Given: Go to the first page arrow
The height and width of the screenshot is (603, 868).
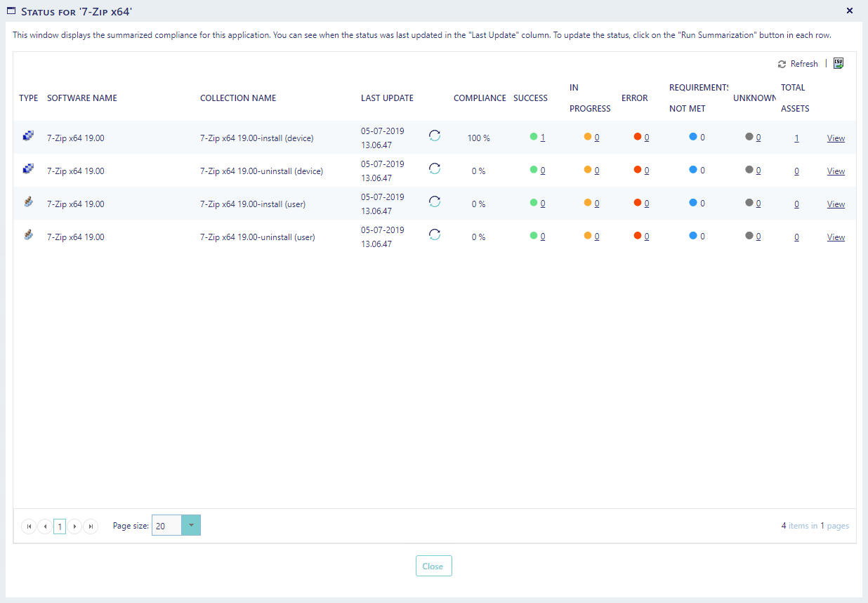Looking at the screenshot, I should (x=29, y=526).
